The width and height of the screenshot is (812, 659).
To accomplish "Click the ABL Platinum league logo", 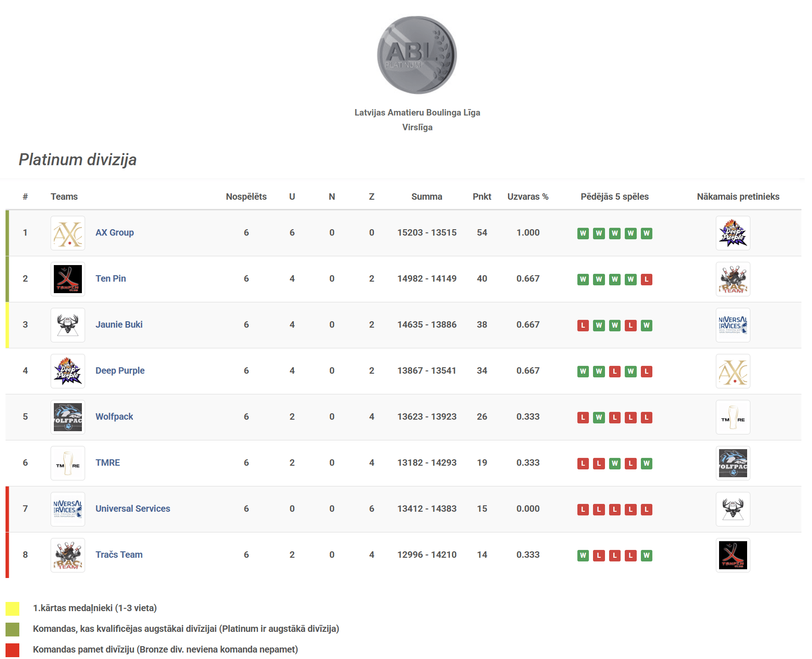I will (417, 55).
